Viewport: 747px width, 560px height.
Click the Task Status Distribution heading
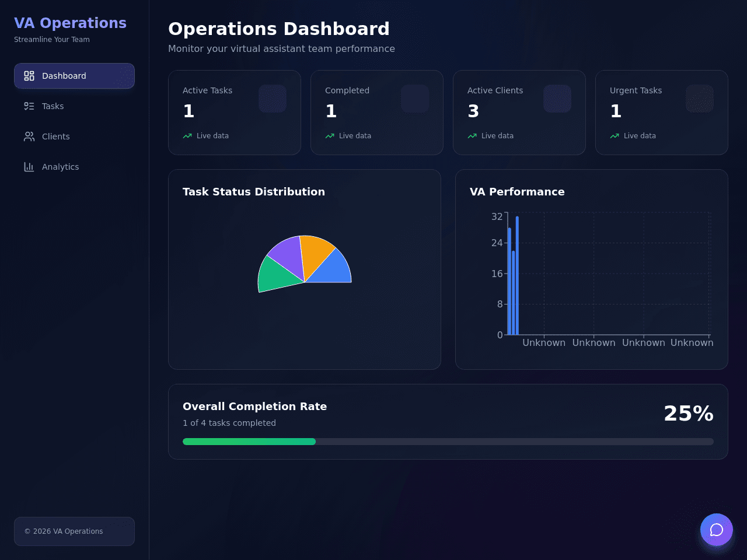tap(254, 192)
